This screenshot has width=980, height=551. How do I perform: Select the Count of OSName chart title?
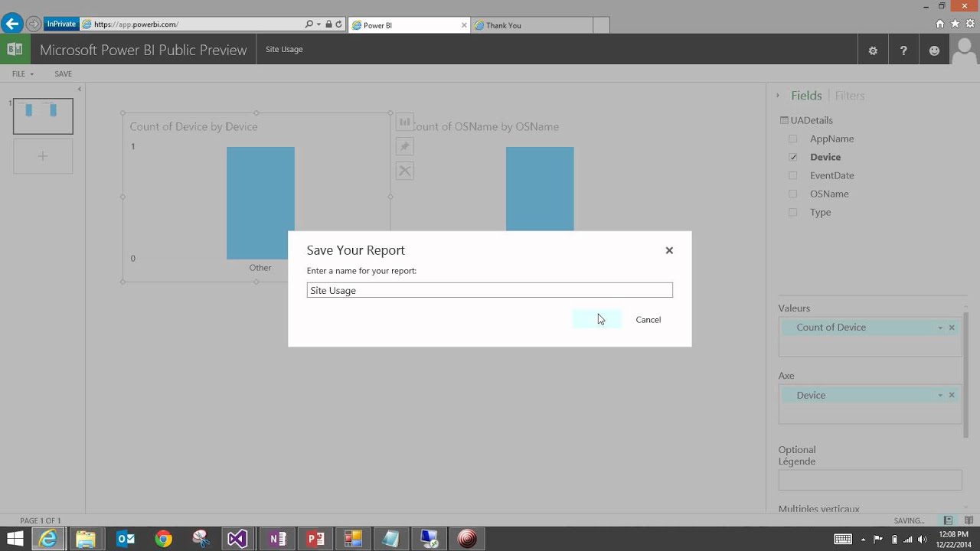[x=487, y=126]
